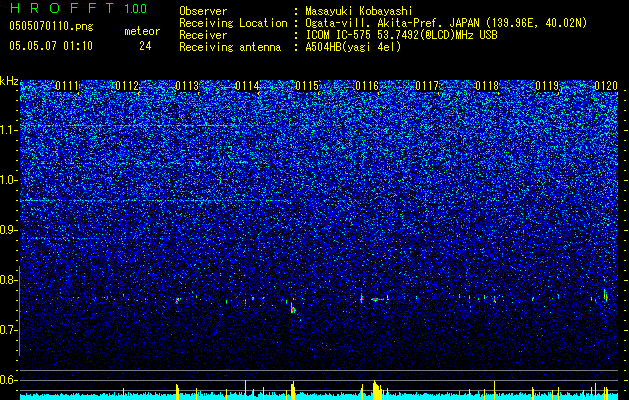
Task: Click the kHz axis unit label
Action: click(9, 81)
